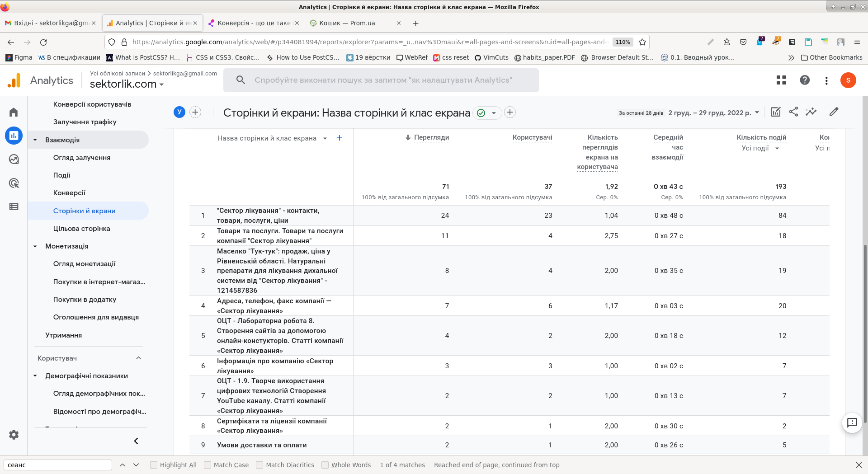Open Огляд залучення report link

click(82, 158)
